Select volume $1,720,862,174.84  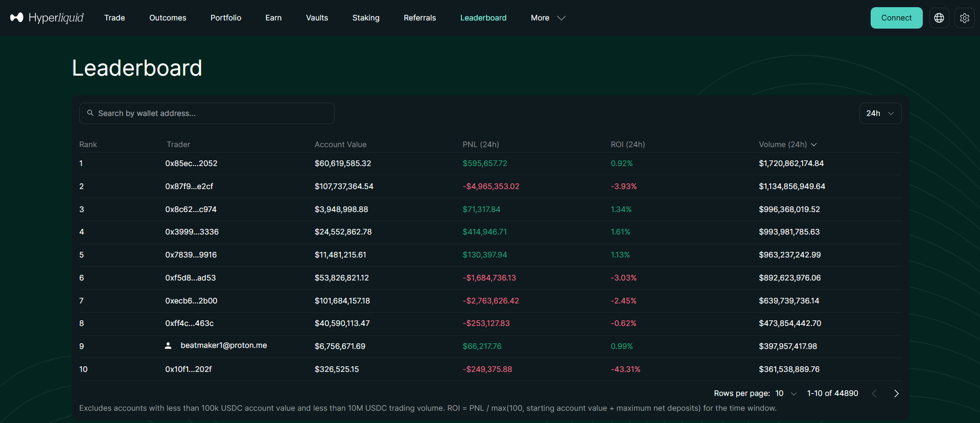(791, 163)
